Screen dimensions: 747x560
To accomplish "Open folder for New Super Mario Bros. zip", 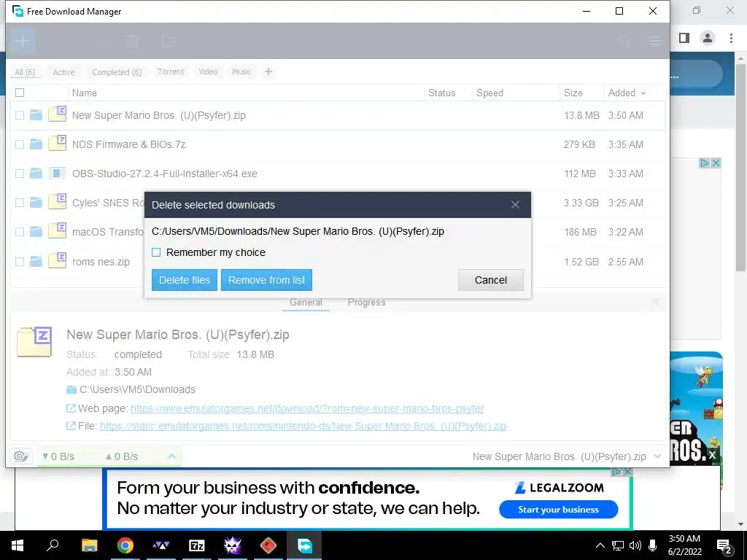I will 36,115.
